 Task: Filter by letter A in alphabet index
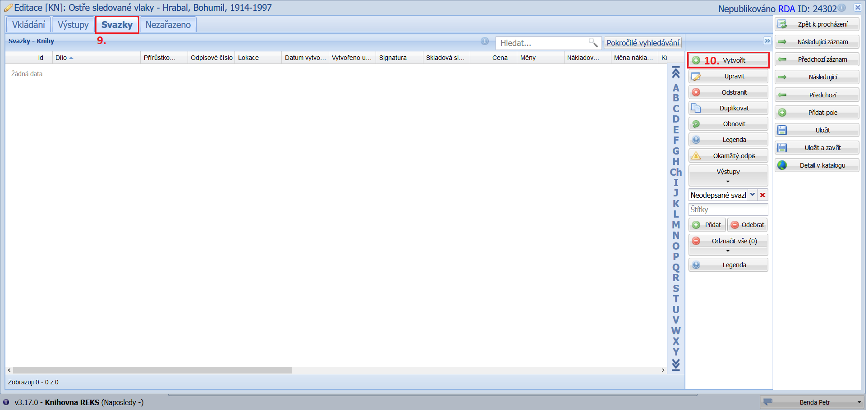coord(676,88)
